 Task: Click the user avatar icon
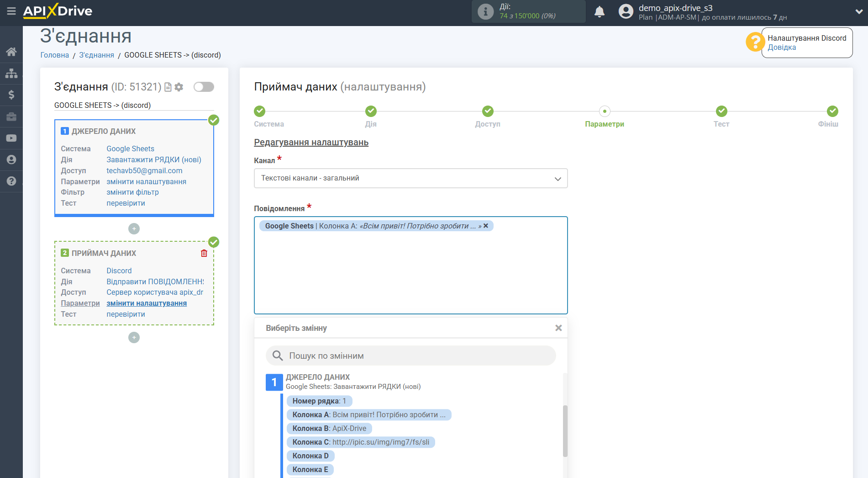coord(626,11)
